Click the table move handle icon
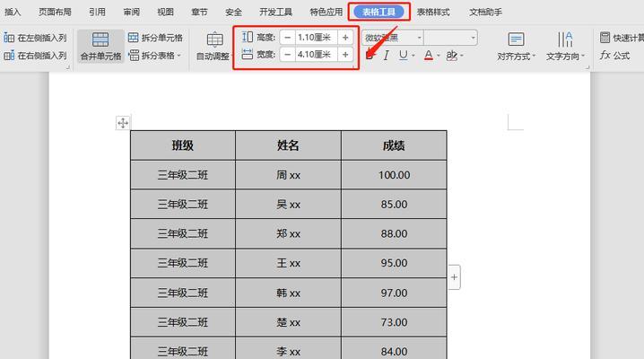This screenshot has height=359, width=644. click(x=123, y=123)
